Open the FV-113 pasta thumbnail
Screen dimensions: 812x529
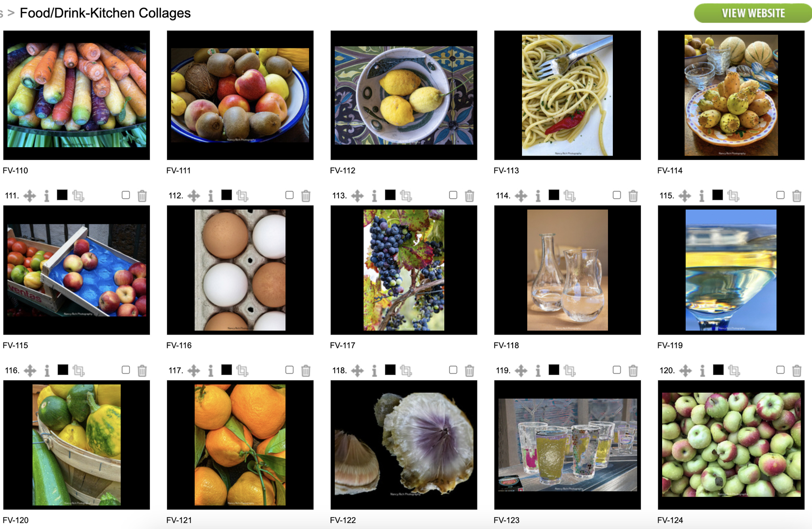pyautogui.click(x=567, y=95)
